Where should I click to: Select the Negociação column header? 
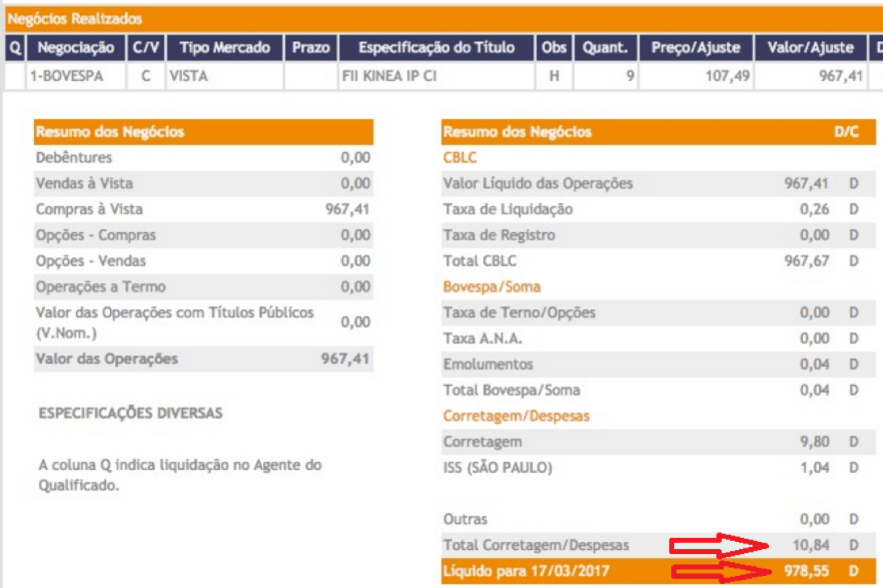[x=76, y=48]
